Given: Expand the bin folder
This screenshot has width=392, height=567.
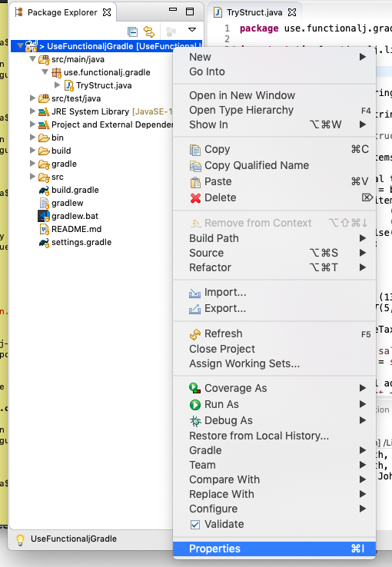Looking at the screenshot, I should pyautogui.click(x=32, y=138).
